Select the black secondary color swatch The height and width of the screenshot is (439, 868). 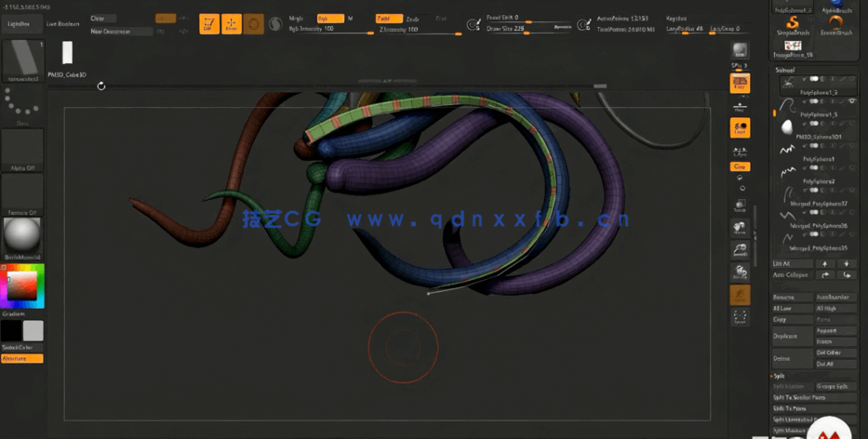point(11,330)
